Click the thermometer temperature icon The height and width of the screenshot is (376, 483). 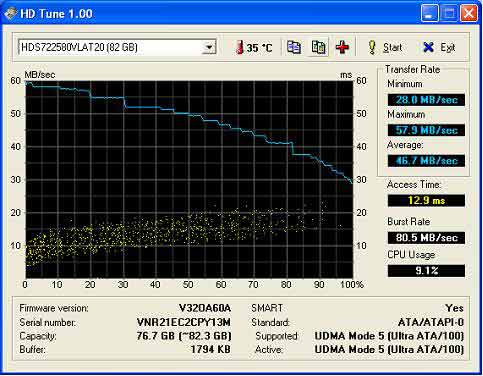click(x=239, y=48)
